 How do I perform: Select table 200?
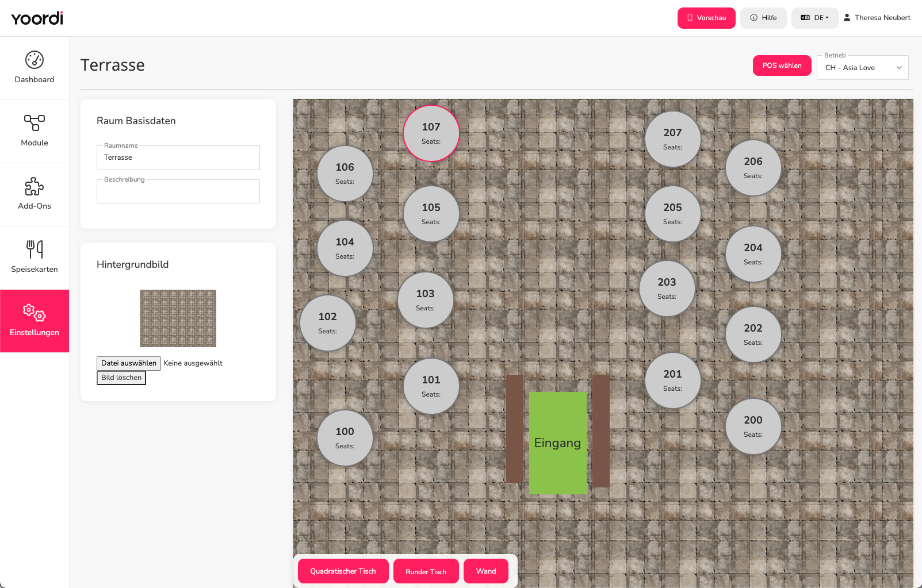click(x=753, y=426)
